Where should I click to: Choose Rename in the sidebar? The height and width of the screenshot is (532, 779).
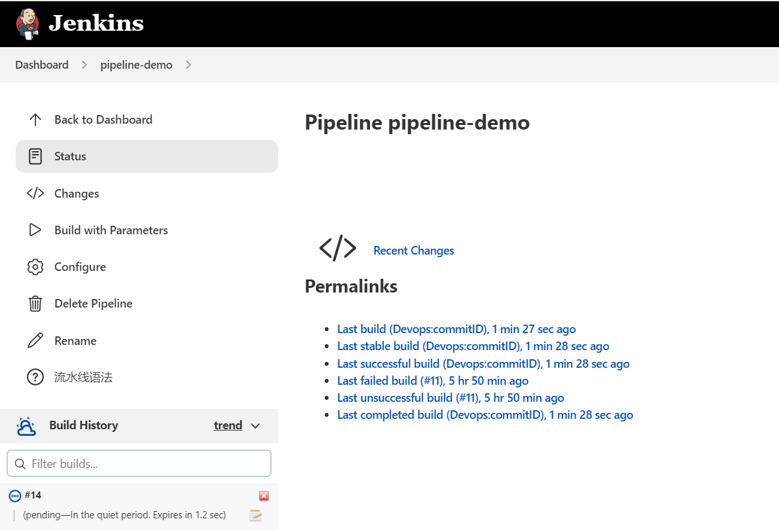click(75, 341)
